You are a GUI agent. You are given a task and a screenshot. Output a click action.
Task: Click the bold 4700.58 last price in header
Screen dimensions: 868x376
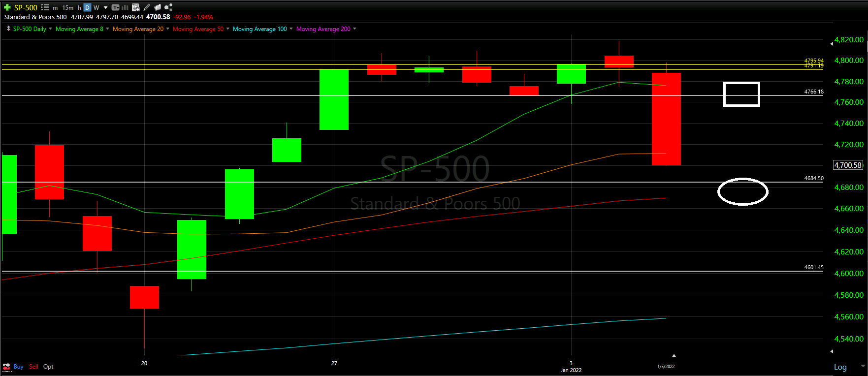coord(158,17)
